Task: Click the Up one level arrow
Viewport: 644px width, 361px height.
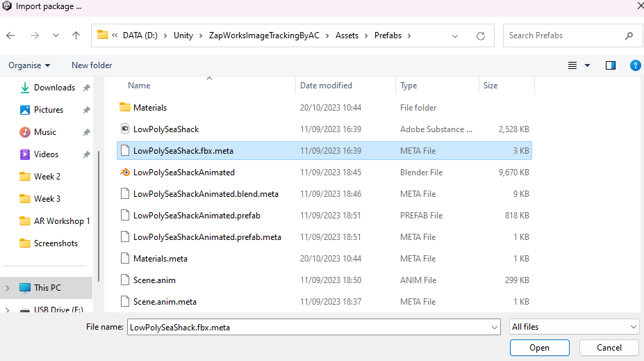Action: (76, 35)
